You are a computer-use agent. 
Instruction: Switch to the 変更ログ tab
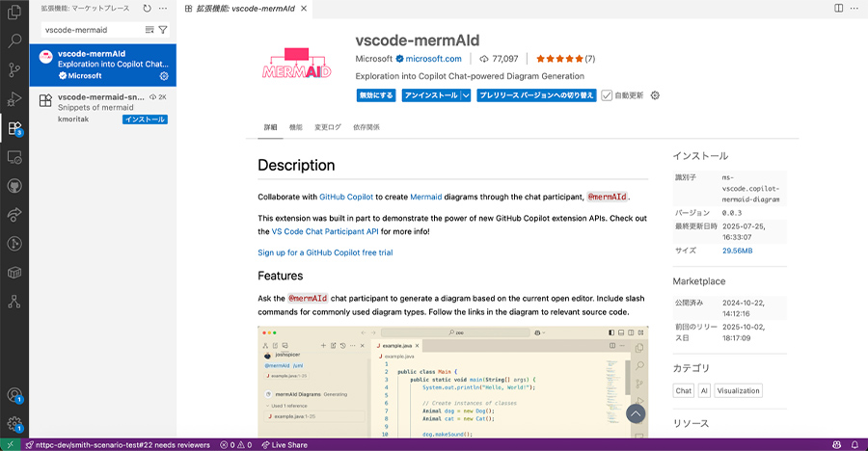[x=327, y=127]
